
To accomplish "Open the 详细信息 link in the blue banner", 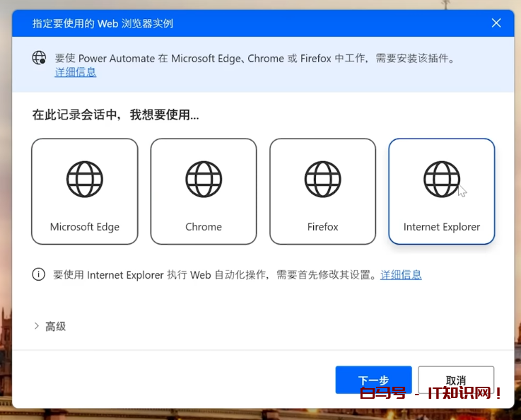I will 76,72.
